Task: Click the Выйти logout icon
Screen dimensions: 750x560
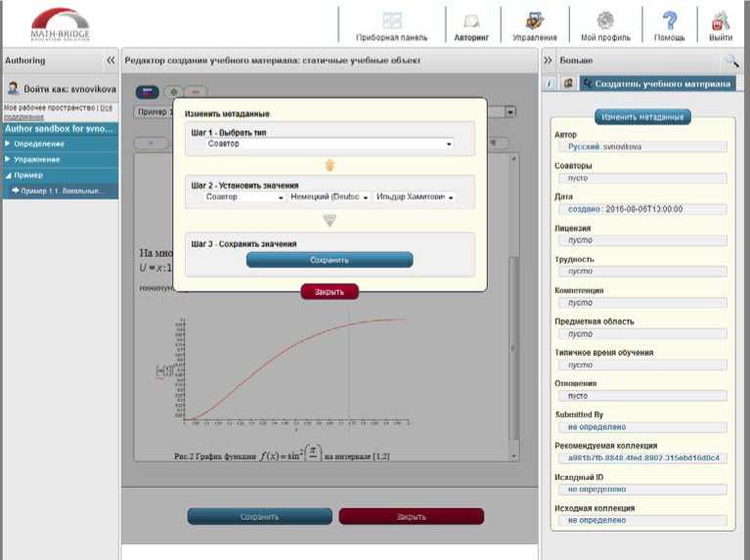Action: (721, 22)
